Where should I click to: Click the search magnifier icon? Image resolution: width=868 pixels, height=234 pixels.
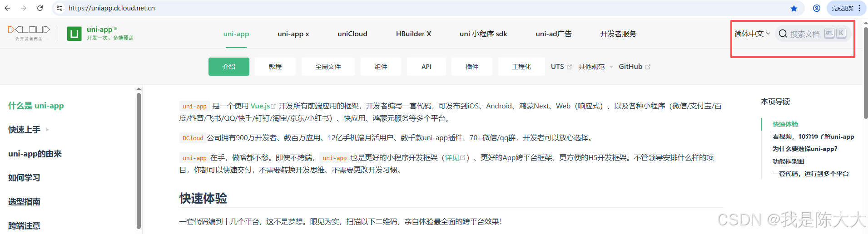tap(783, 34)
